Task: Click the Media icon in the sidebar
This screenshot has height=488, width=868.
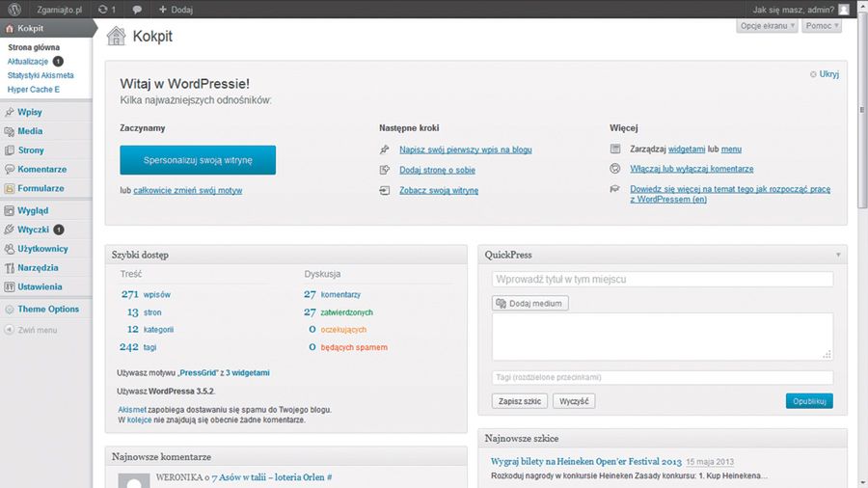Action: pos(10,131)
